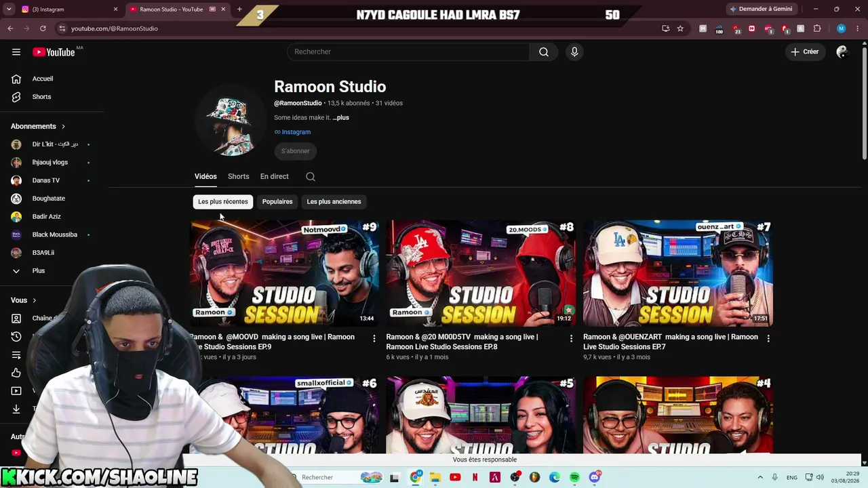Open the Chrome profile M avatar
This screenshot has height=488, width=868.
[x=842, y=28]
